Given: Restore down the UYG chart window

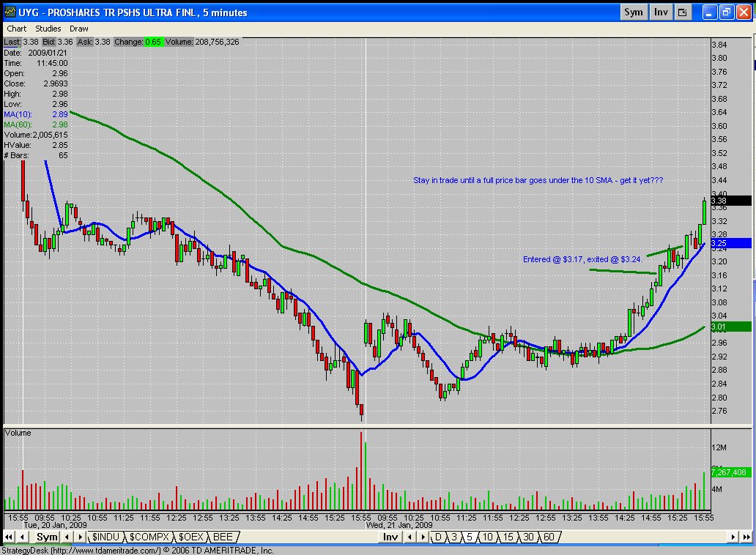Looking at the screenshot, I should coord(727,12).
